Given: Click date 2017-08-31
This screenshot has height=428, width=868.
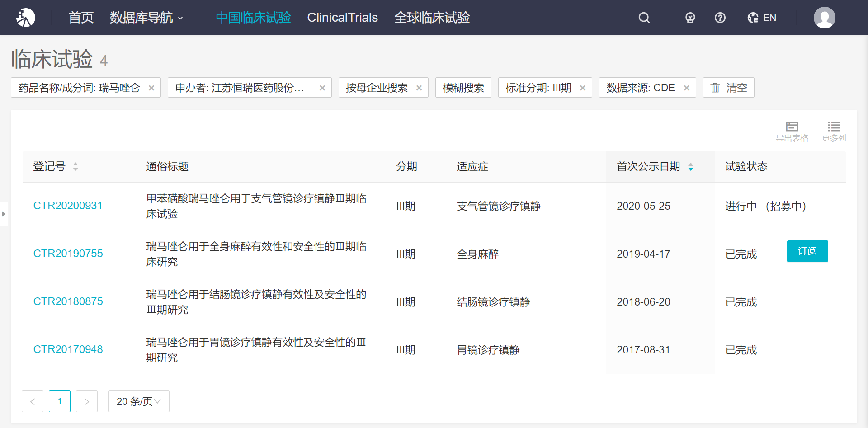Looking at the screenshot, I should pos(644,350).
